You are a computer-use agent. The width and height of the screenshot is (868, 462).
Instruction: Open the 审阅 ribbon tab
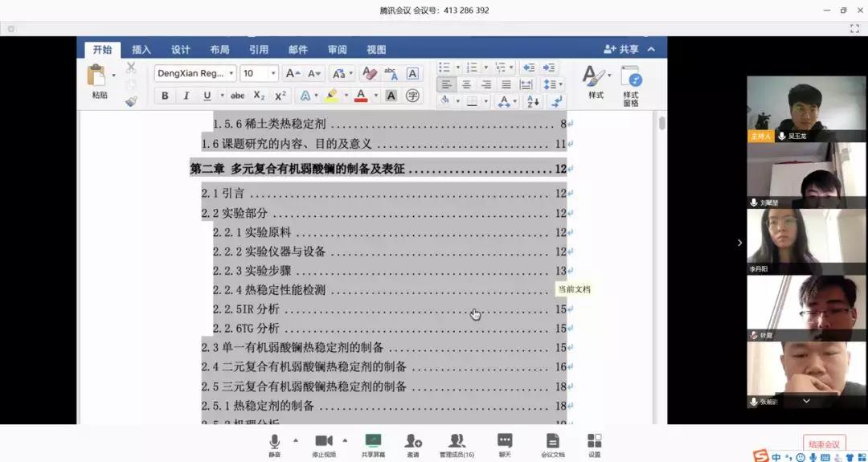tap(338, 49)
